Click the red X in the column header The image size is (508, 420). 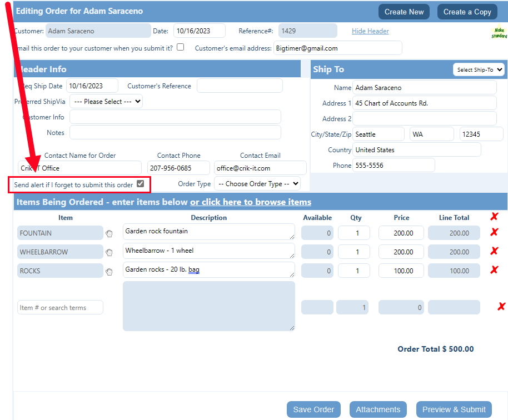[494, 217]
